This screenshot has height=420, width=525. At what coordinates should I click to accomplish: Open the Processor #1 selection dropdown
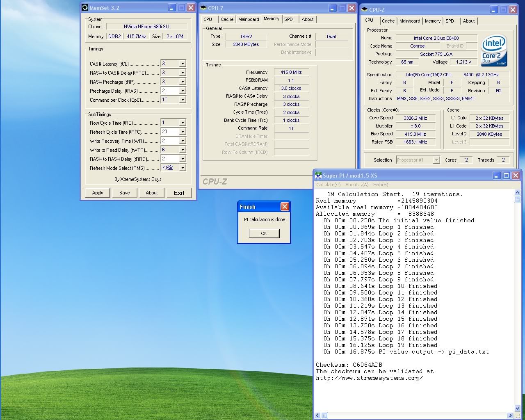point(436,160)
